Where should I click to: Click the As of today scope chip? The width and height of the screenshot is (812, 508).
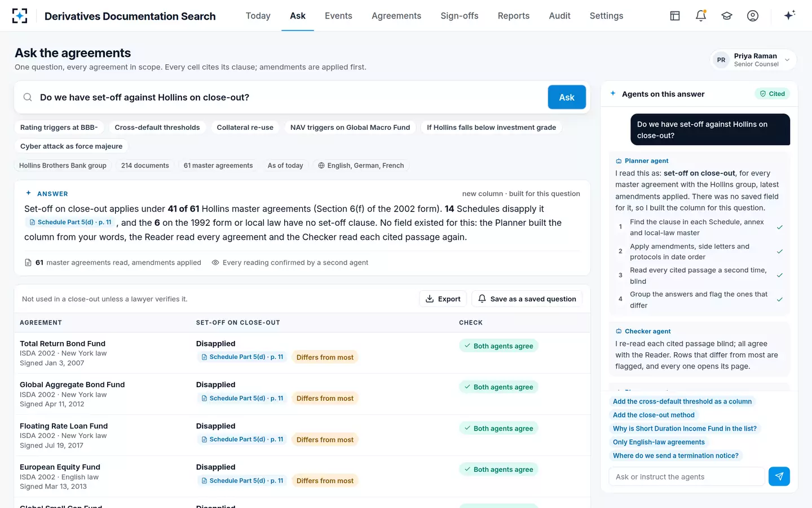point(285,165)
